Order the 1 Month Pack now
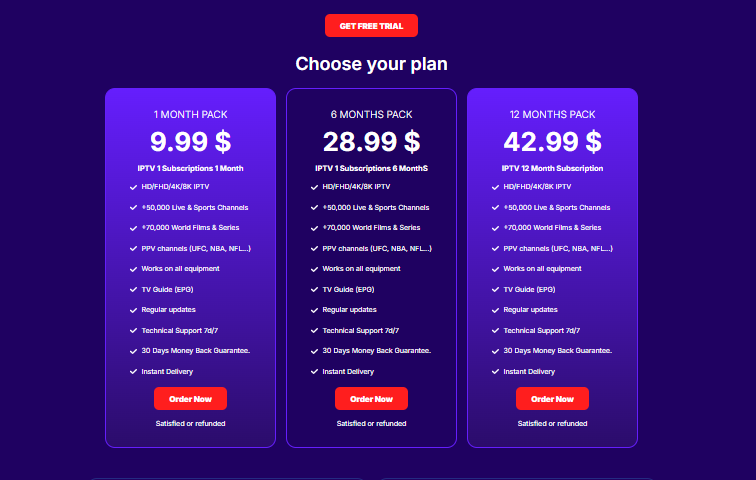 click(190, 399)
